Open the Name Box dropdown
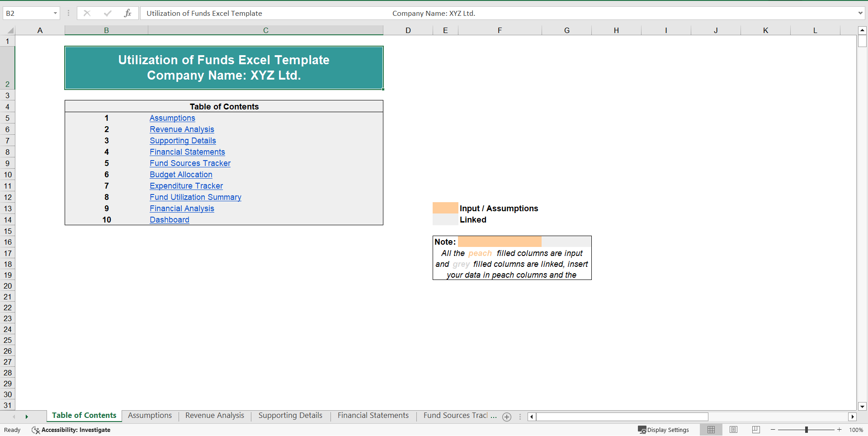 (x=56, y=13)
